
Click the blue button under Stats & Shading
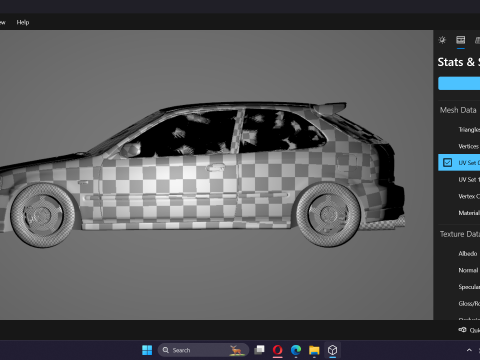pos(459,83)
